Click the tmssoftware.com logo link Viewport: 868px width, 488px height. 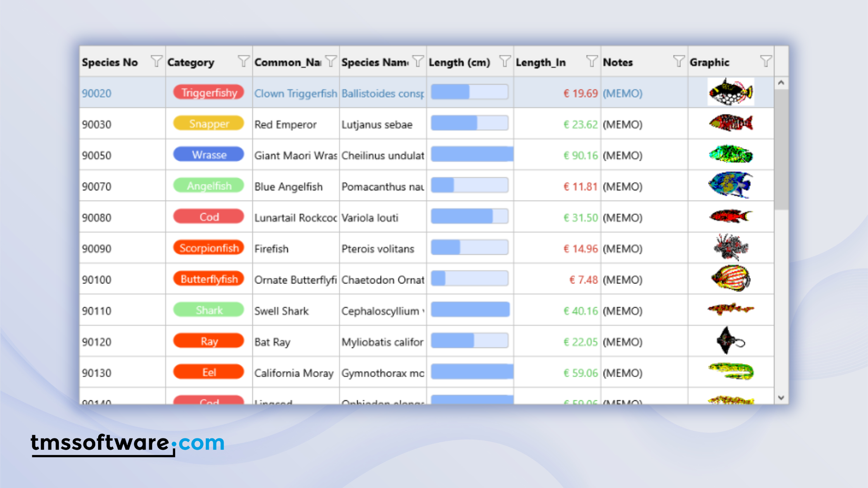pos(128,443)
